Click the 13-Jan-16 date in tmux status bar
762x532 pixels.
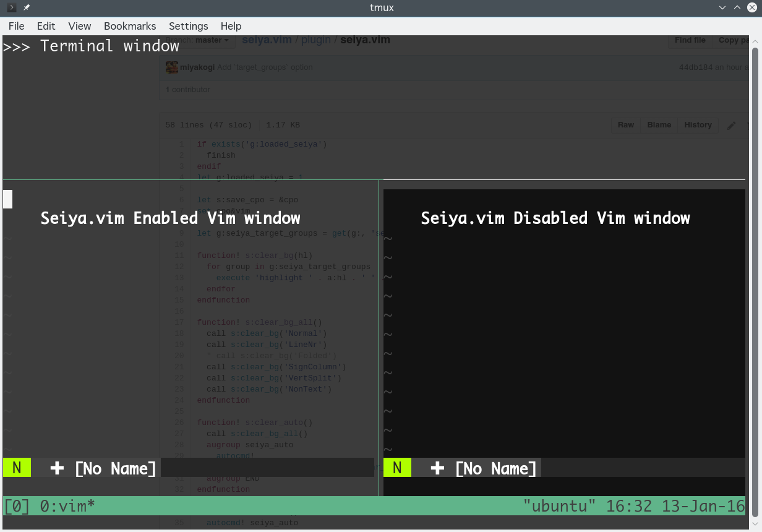(703, 506)
